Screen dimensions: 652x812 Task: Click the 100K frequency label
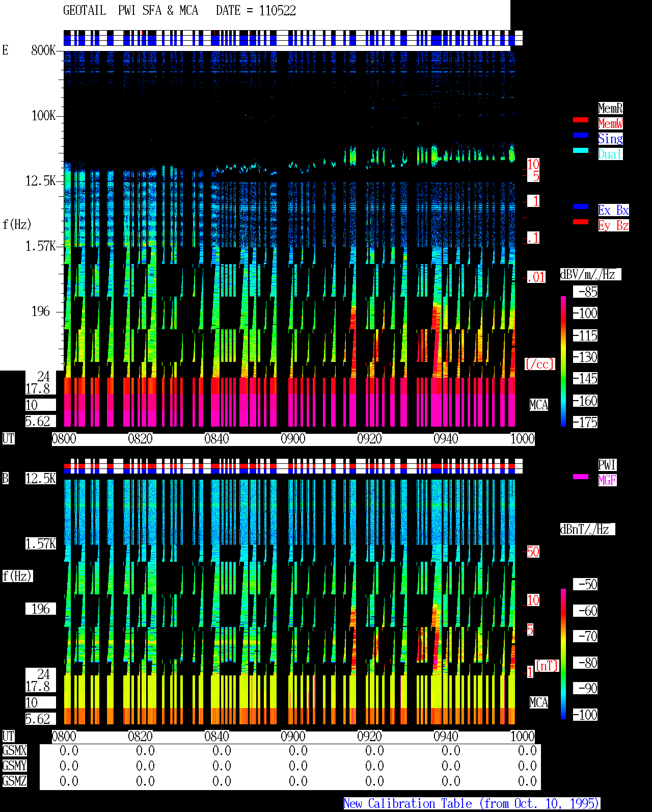coord(44,115)
